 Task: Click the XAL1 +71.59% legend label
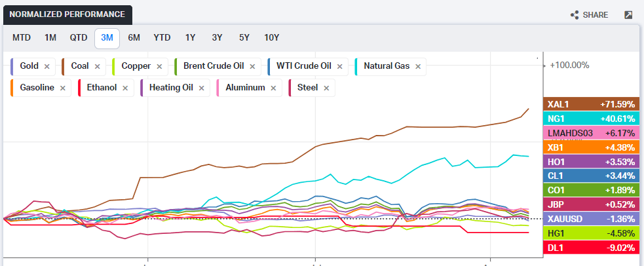pos(591,104)
